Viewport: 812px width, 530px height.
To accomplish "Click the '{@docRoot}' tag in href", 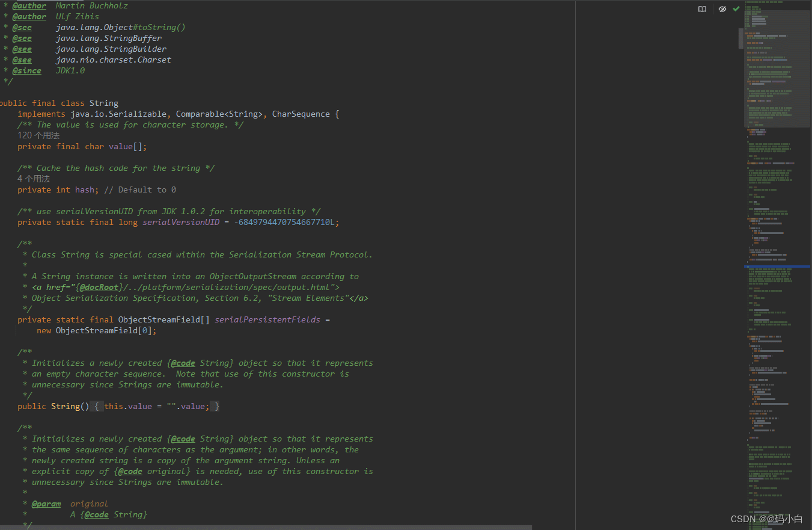I will 99,287.
